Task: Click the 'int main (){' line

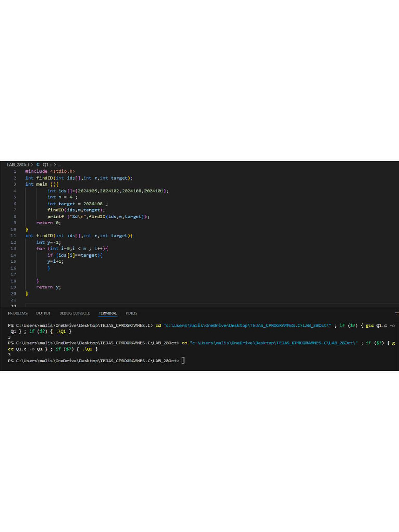Action: point(42,184)
